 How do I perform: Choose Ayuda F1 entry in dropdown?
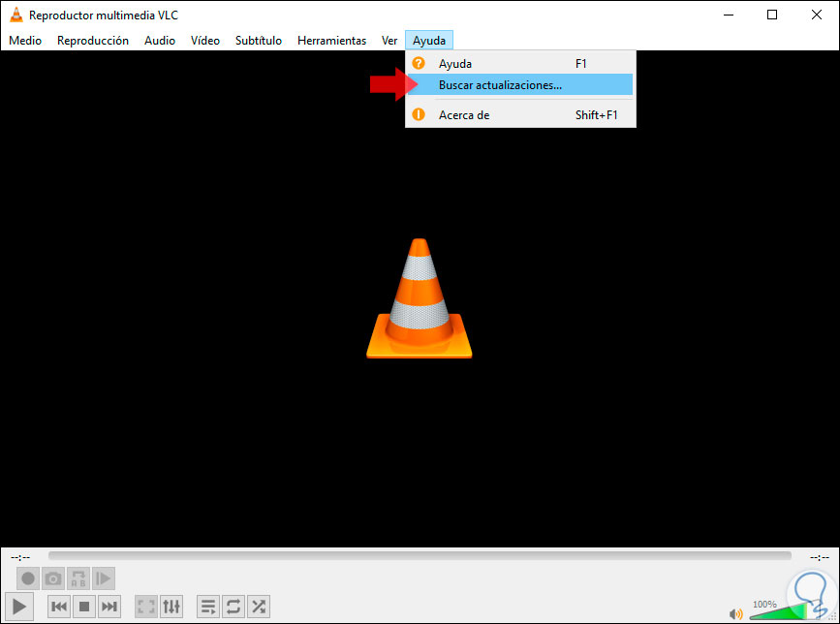coord(520,64)
